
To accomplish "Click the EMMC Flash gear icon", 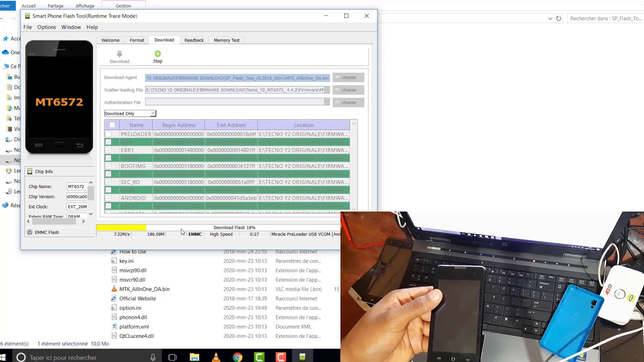I will pyautogui.click(x=30, y=232).
